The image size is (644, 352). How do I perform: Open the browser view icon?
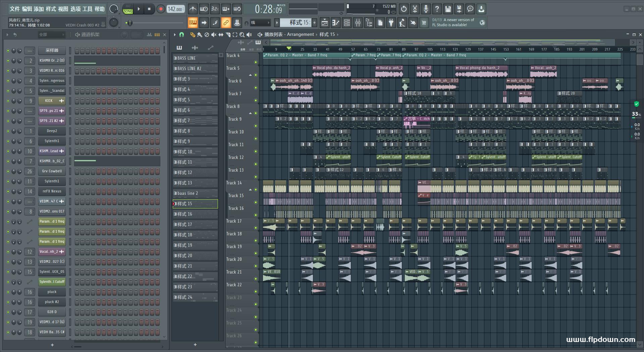pyautogui.click(x=369, y=23)
